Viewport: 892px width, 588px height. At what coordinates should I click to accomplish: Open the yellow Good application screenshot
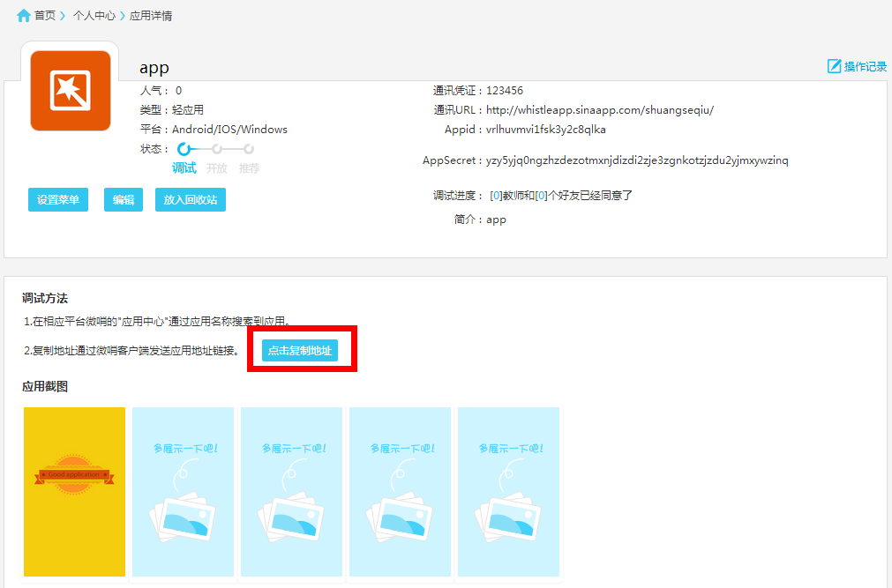pyautogui.click(x=75, y=492)
